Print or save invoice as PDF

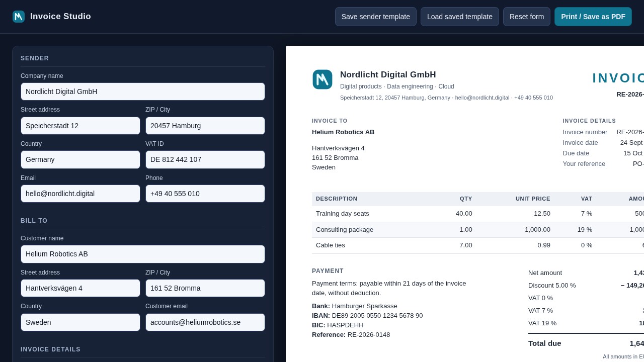[593, 17]
